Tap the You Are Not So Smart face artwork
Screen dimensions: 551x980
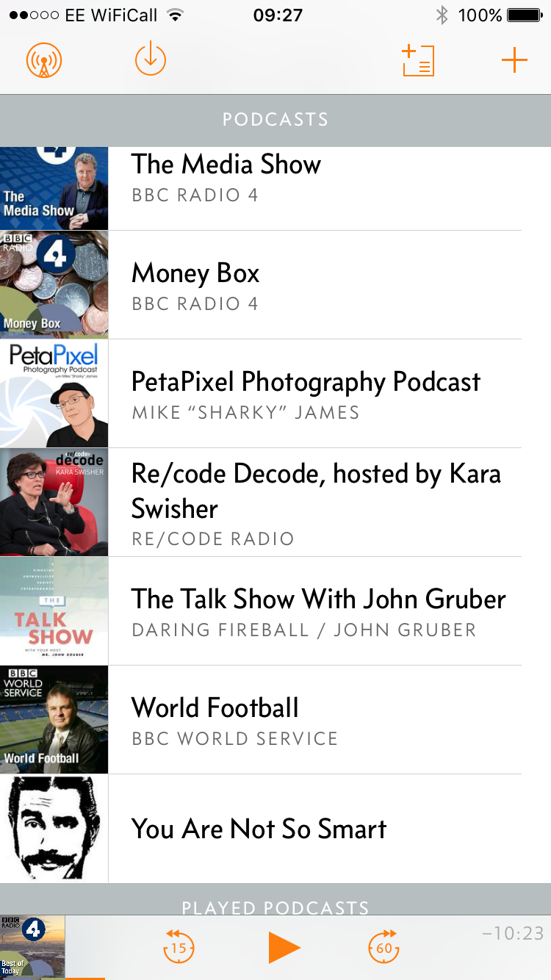pos(54,828)
